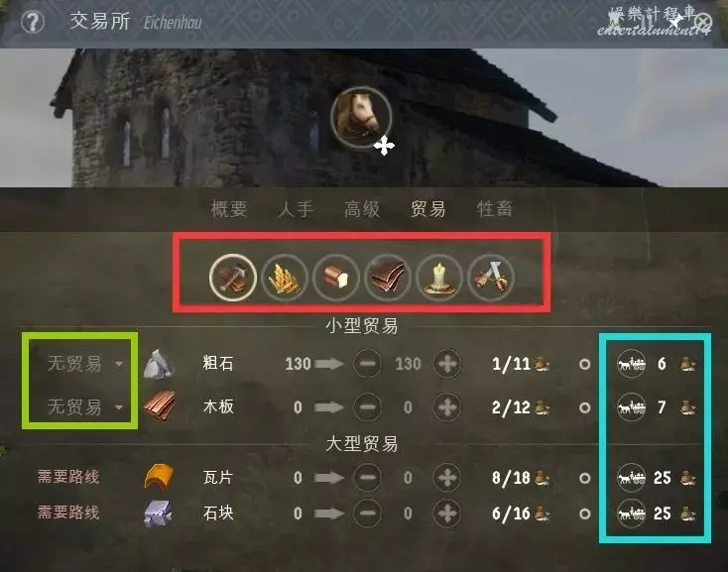Image resolution: width=728 pixels, height=572 pixels.
Task: Open 无贸易 dropdown for 粗石
Action: (84, 364)
